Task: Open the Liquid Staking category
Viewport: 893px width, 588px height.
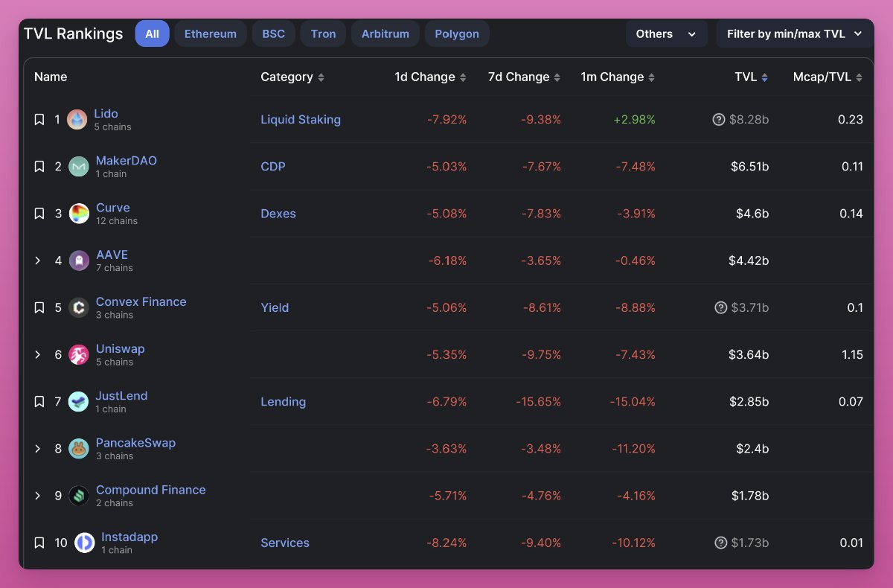Action: (301, 119)
